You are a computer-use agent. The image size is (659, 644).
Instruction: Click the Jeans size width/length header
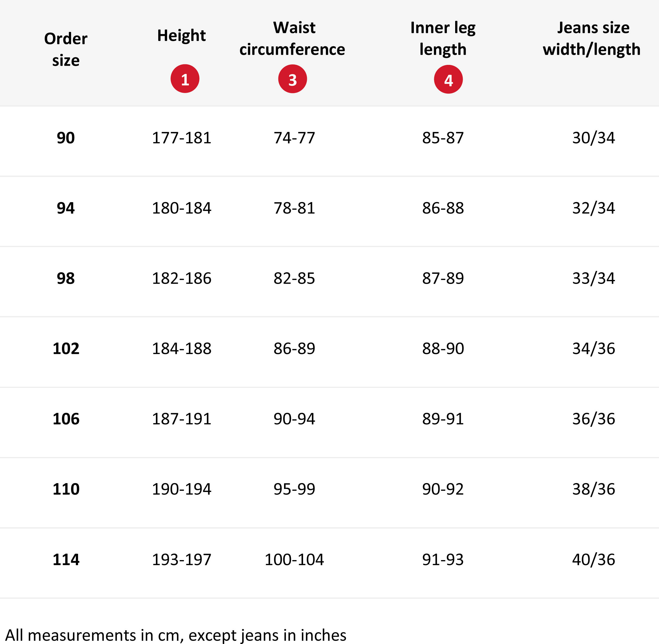[x=592, y=39]
